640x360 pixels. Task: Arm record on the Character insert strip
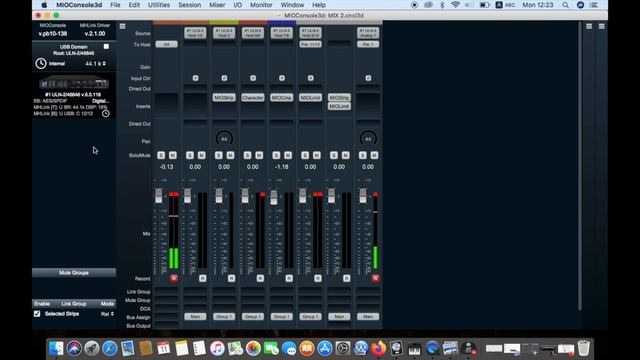coord(260,278)
